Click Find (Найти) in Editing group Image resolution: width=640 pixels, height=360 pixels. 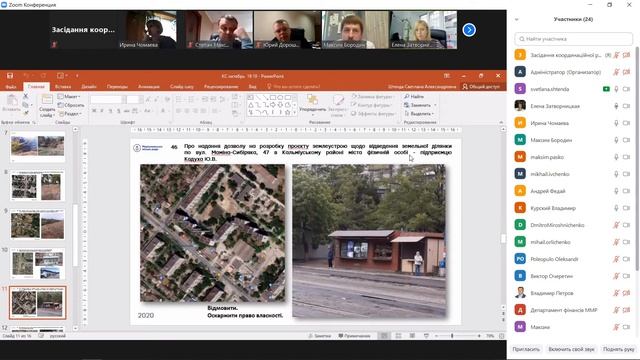[x=414, y=97]
